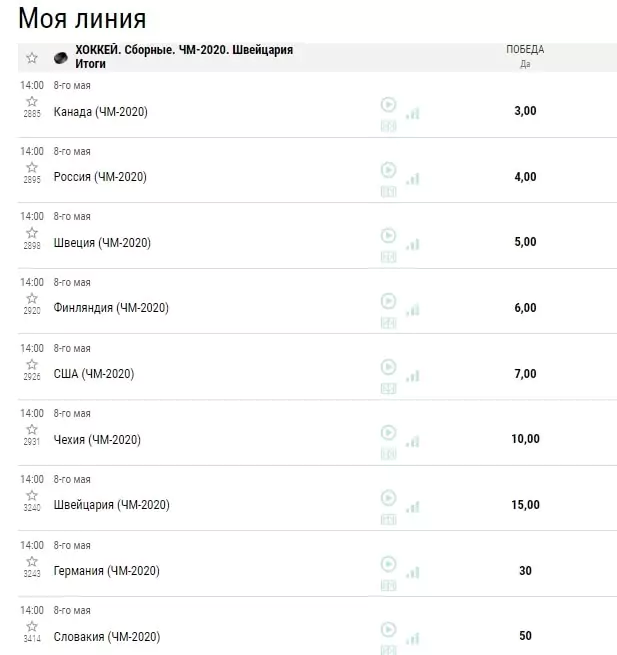Add the whole ЧМ-2020 league to favorites

pyautogui.click(x=32, y=58)
